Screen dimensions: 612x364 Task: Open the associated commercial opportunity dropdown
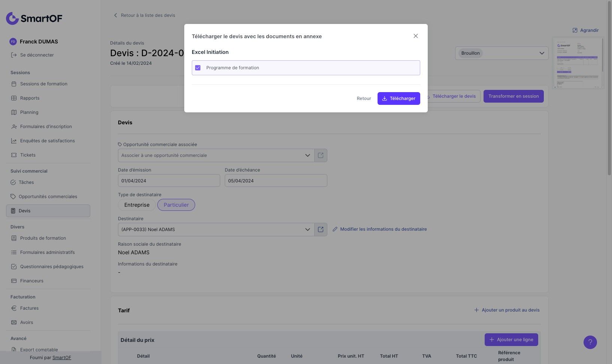[x=307, y=155]
